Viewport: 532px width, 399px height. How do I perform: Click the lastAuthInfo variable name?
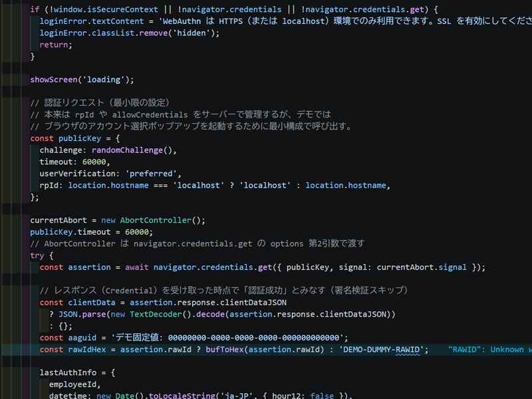point(68,372)
